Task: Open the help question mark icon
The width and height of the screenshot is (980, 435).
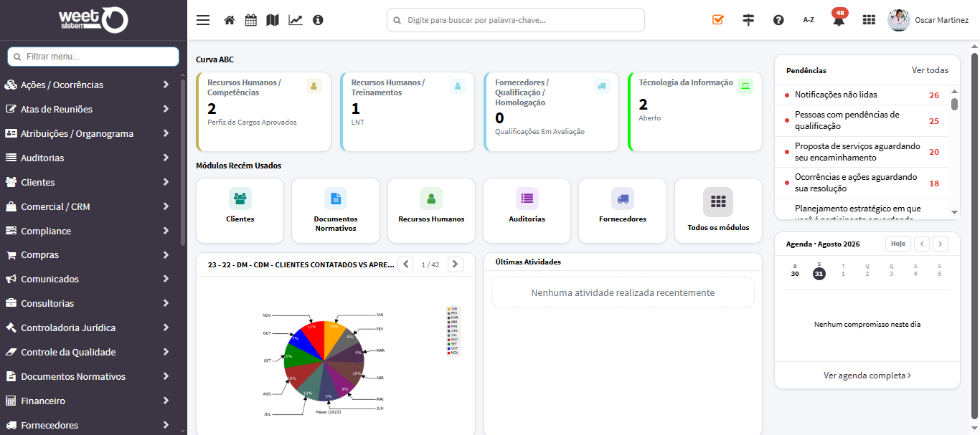Action: click(778, 20)
